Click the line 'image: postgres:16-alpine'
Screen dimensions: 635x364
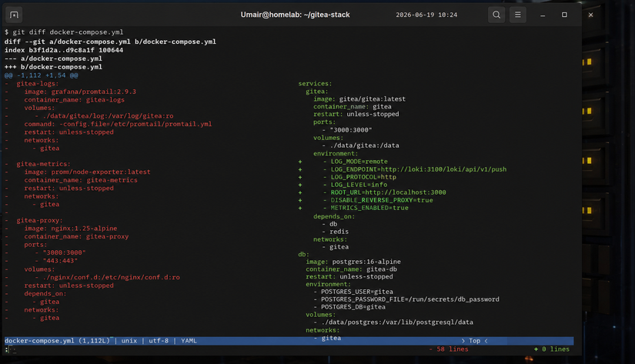pyautogui.click(x=353, y=262)
